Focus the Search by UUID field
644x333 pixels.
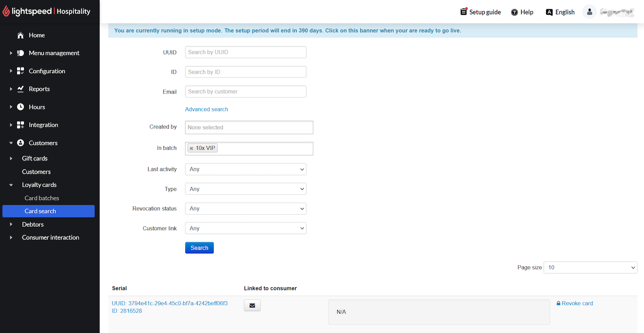pos(246,52)
